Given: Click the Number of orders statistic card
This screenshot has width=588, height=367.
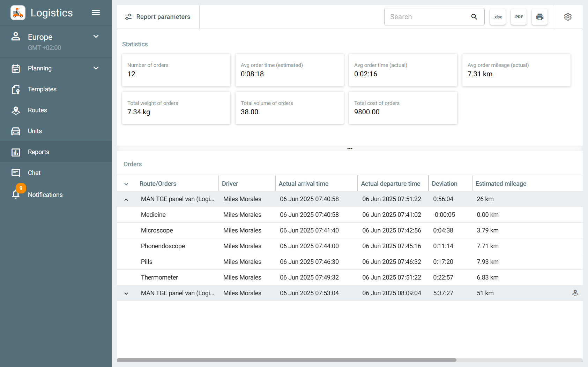Looking at the screenshot, I should pos(176,70).
